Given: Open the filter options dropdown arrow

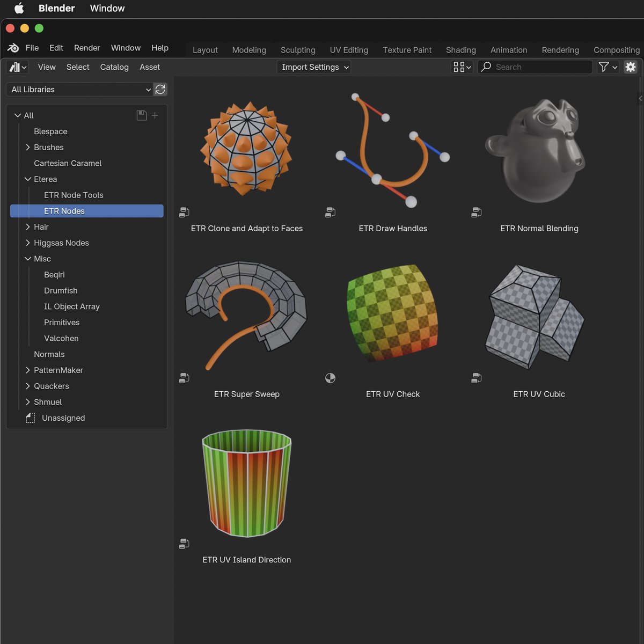Looking at the screenshot, I should (x=615, y=67).
